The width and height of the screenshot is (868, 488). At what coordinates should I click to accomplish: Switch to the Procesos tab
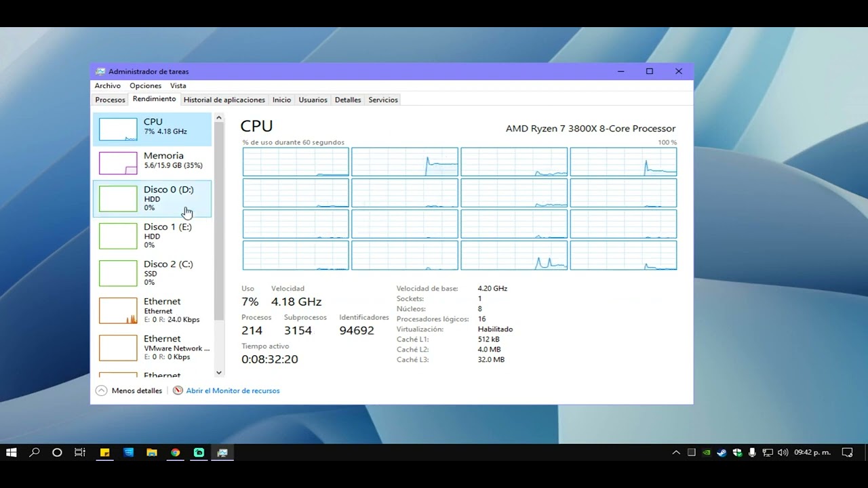(x=110, y=100)
